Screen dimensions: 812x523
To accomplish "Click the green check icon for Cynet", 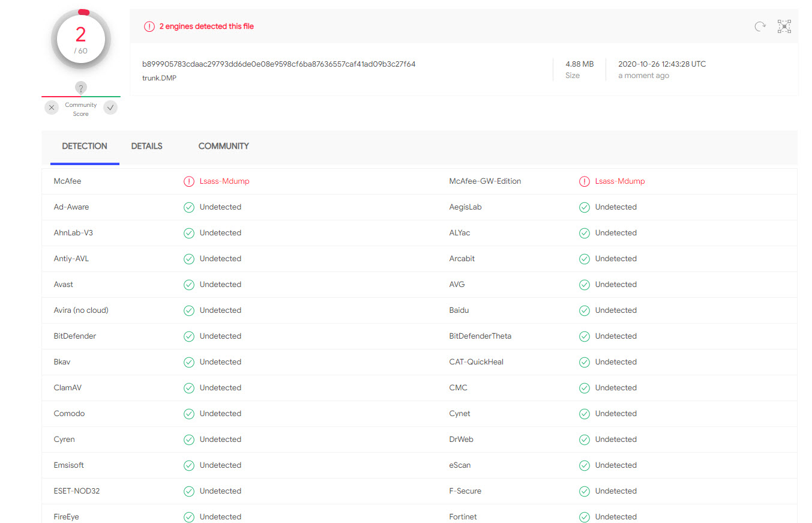I will [x=585, y=414].
